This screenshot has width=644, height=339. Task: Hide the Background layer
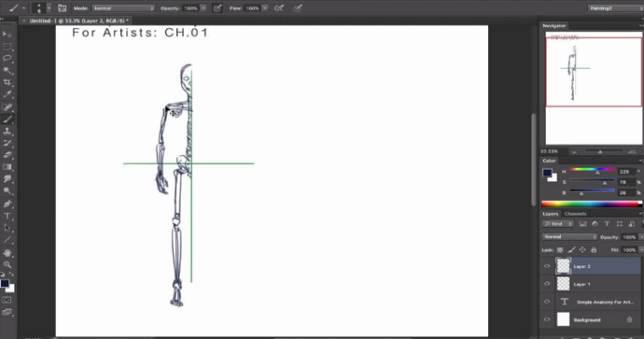(547, 320)
